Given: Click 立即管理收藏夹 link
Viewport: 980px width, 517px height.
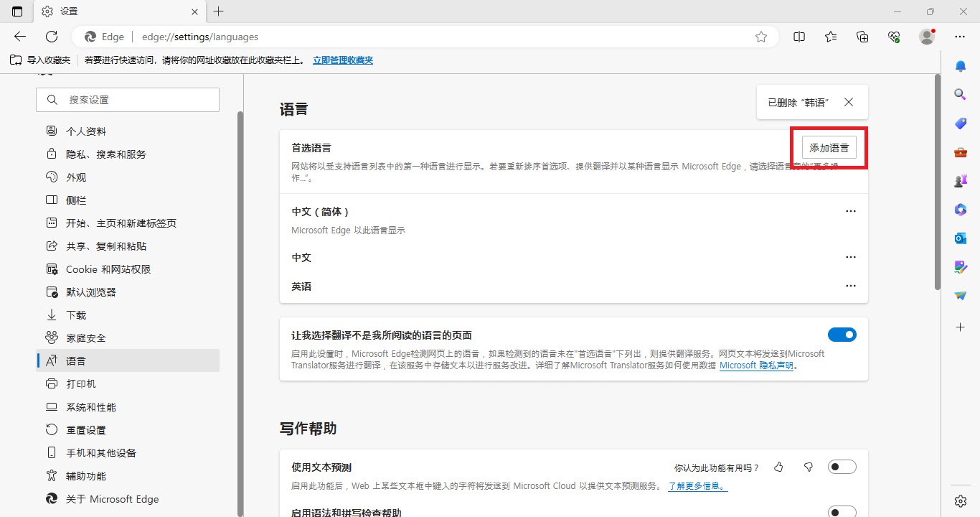Looking at the screenshot, I should coord(343,60).
